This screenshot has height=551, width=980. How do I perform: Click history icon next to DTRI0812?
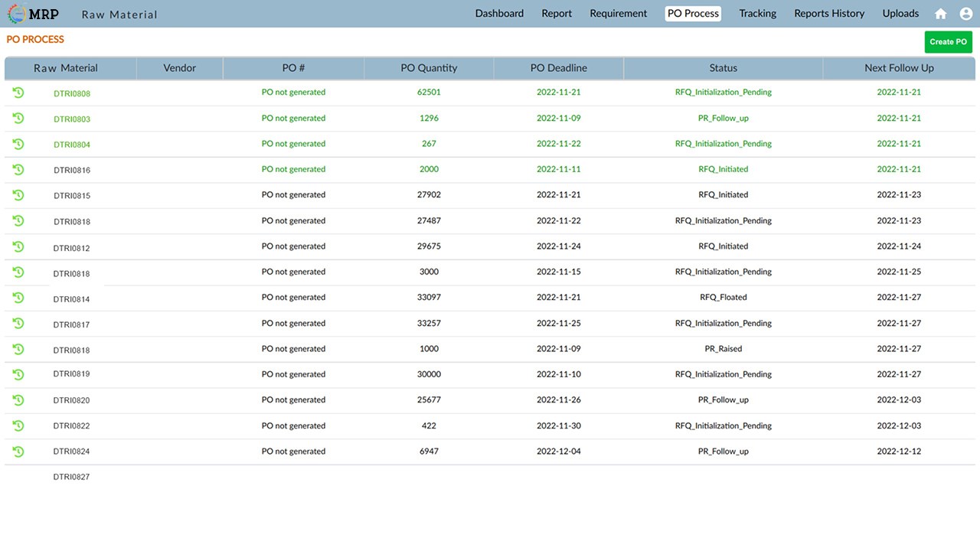(18, 246)
